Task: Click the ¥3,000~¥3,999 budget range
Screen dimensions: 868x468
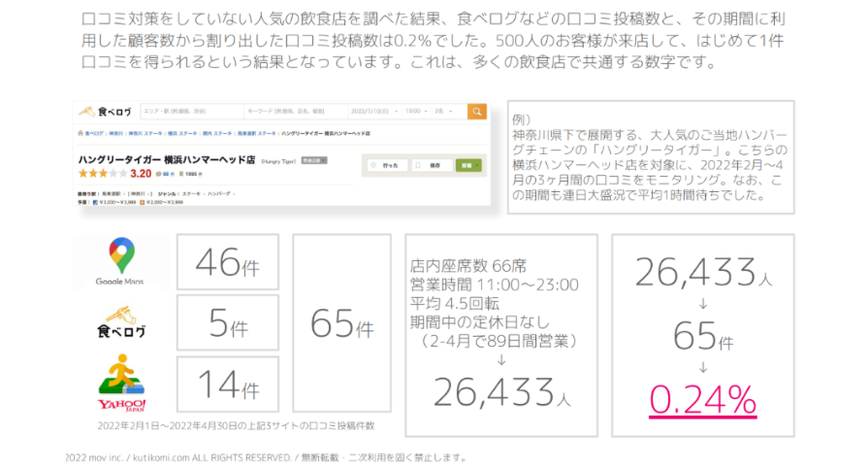Action: pos(118,202)
